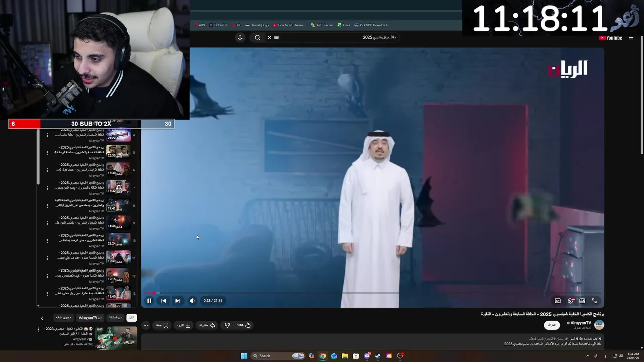The width and height of the screenshot is (644, 362).
Task: Click the search magnifier button
Action: [x=257, y=37]
